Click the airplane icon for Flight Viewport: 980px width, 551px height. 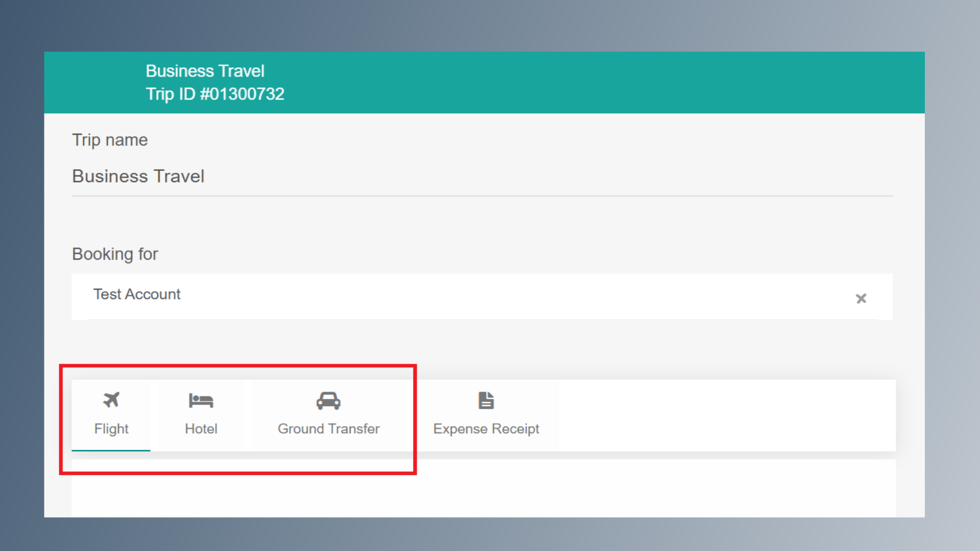[111, 400]
